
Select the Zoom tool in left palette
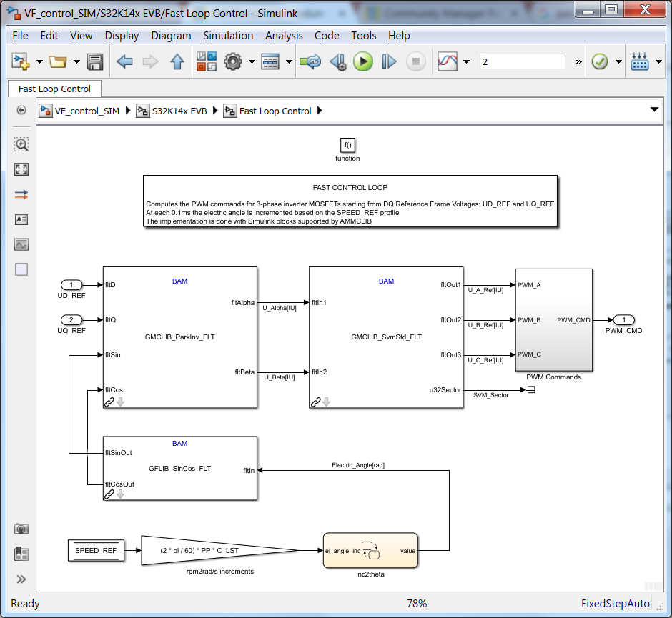click(21, 144)
